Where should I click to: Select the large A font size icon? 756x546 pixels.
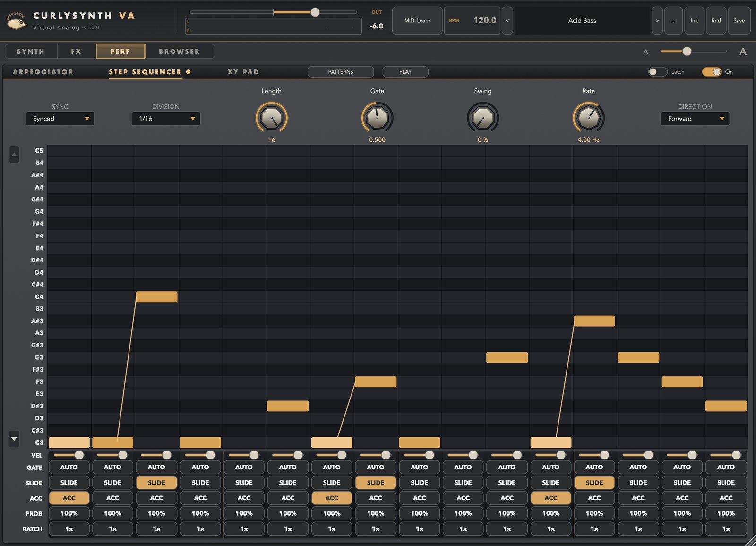coord(743,52)
